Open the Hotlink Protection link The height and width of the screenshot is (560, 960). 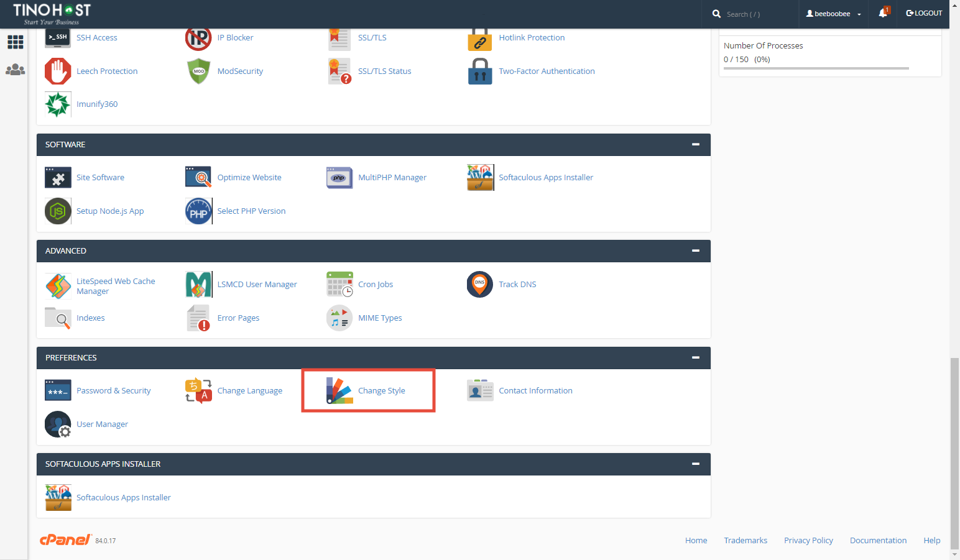coord(532,38)
